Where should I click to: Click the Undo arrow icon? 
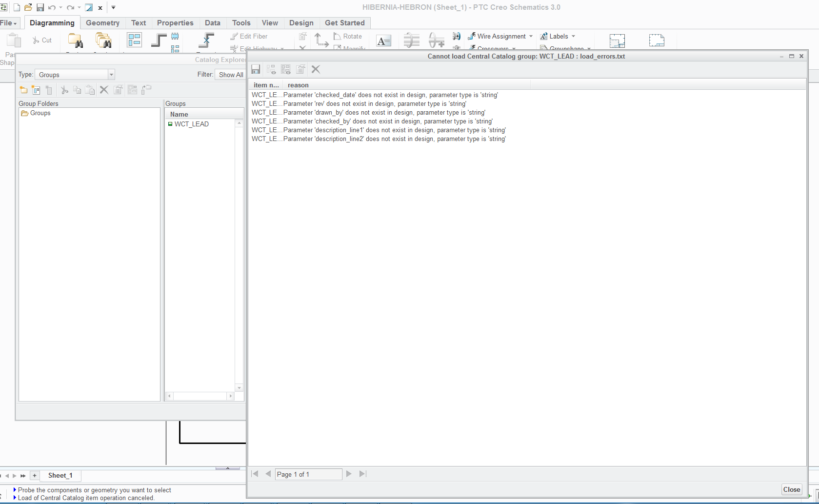[x=52, y=7]
